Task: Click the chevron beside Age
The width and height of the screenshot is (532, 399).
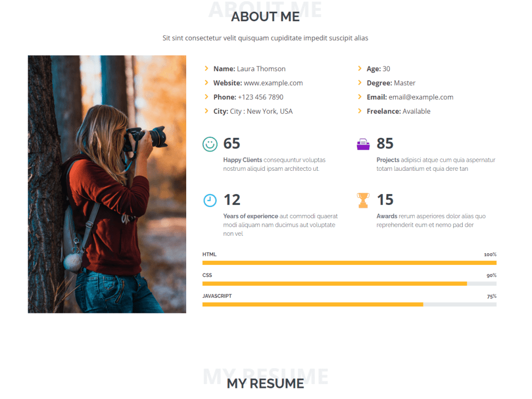Action: tap(360, 69)
